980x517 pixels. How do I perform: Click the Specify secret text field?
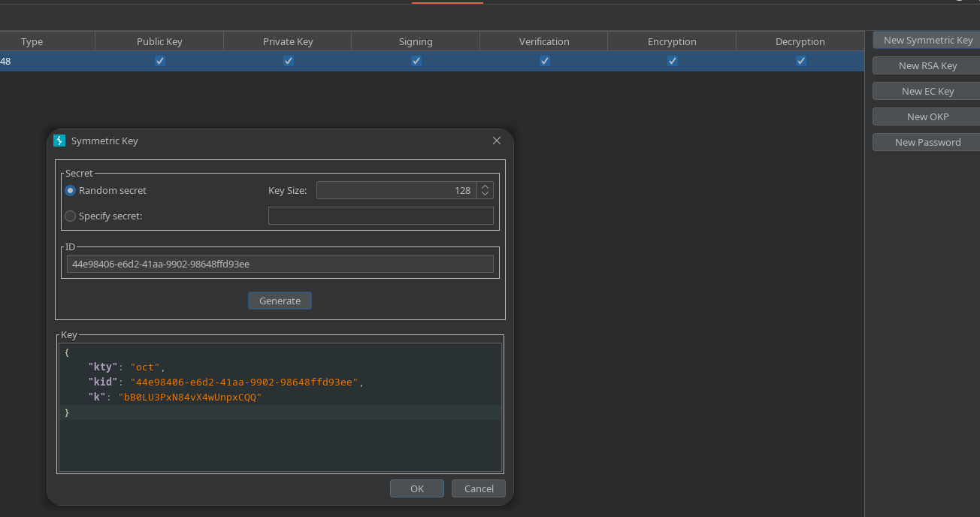click(380, 216)
